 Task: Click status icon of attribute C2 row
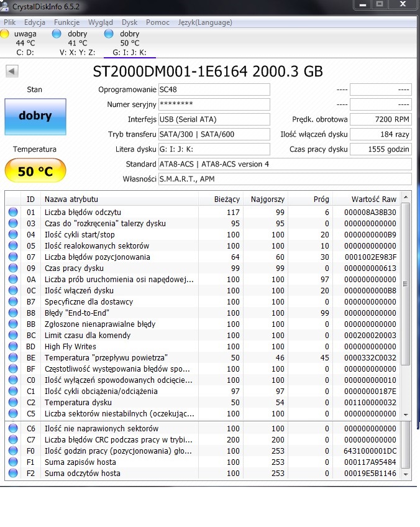click(13, 402)
